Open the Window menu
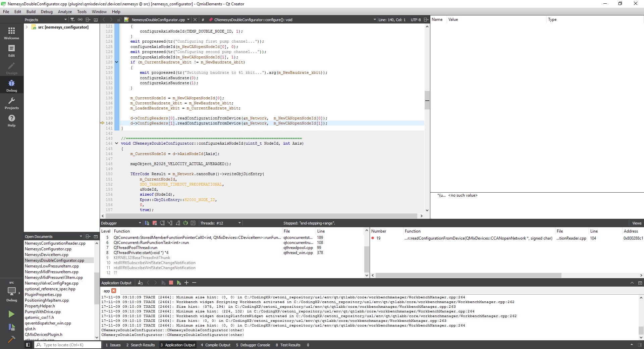This screenshot has height=349, width=644. (x=99, y=11)
